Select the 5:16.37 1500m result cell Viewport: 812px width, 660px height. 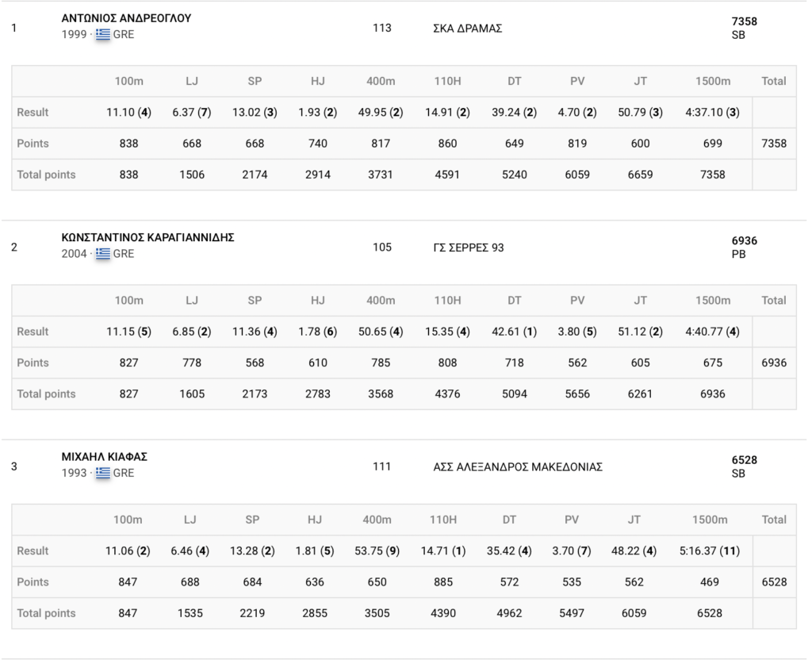pos(712,551)
